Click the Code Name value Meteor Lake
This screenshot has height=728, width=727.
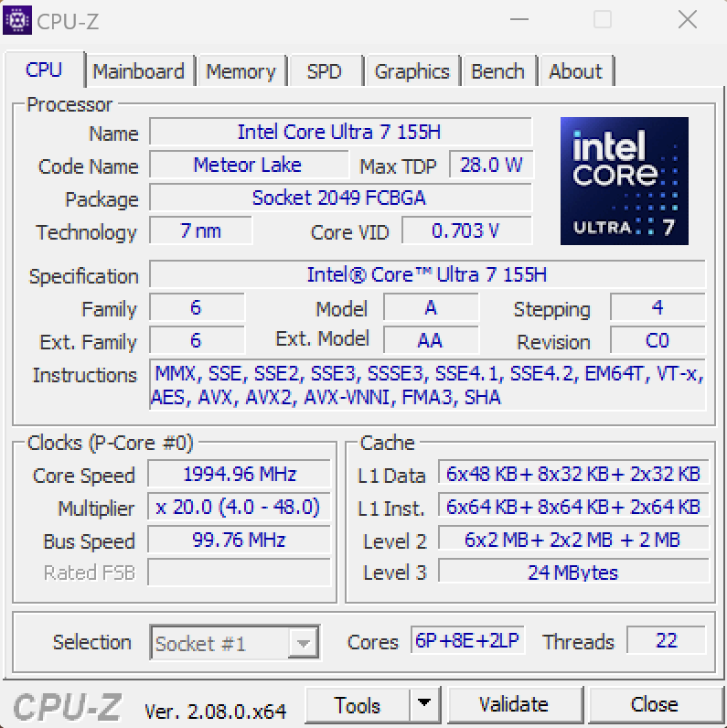249,166
